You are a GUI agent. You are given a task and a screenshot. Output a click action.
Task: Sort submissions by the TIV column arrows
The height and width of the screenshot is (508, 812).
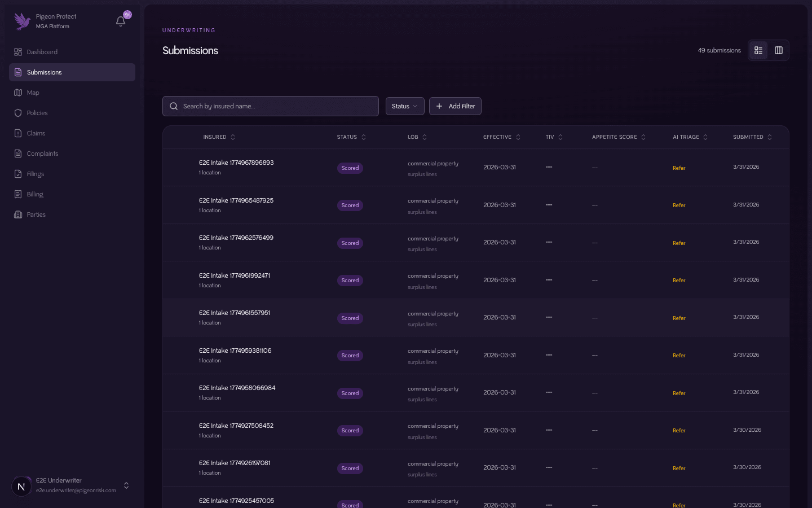coord(561,137)
